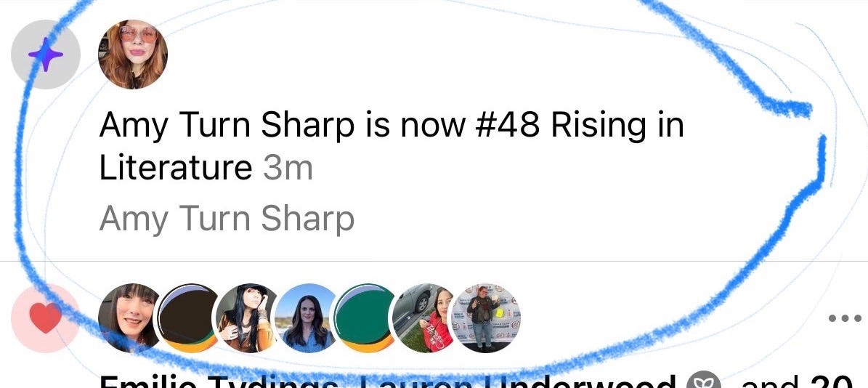The image size is (868, 388).
Task: Click the 3m timestamp
Action: pyautogui.click(x=288, y=168)
